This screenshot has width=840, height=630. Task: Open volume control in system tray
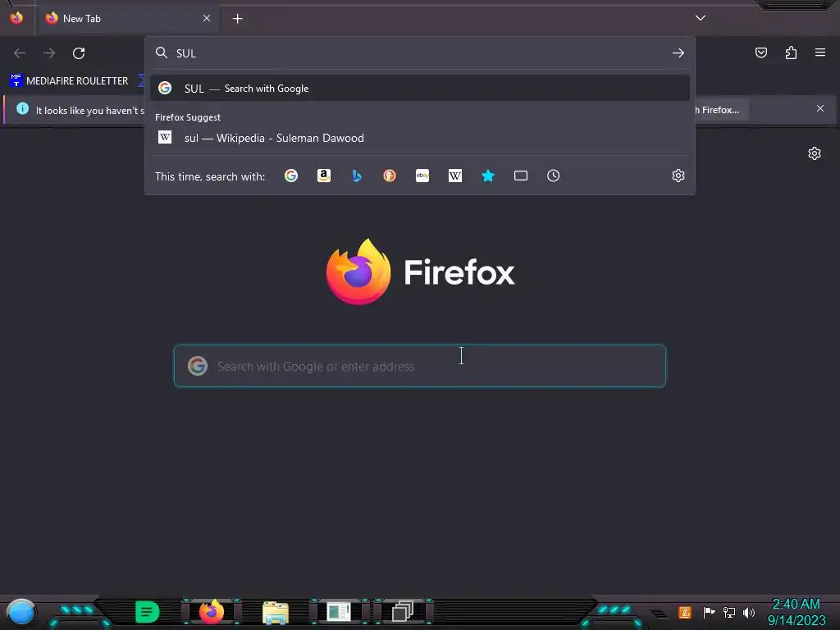pos(749,612)
